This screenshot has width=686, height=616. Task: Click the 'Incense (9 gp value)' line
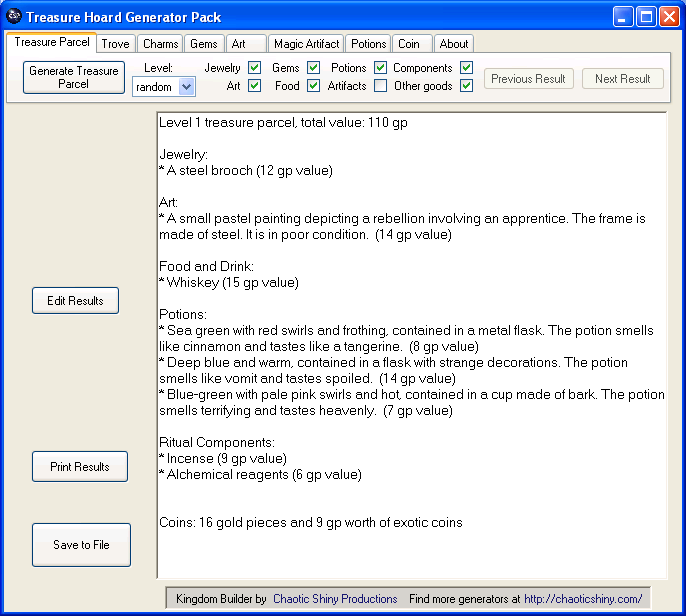(x=223, y=458)
